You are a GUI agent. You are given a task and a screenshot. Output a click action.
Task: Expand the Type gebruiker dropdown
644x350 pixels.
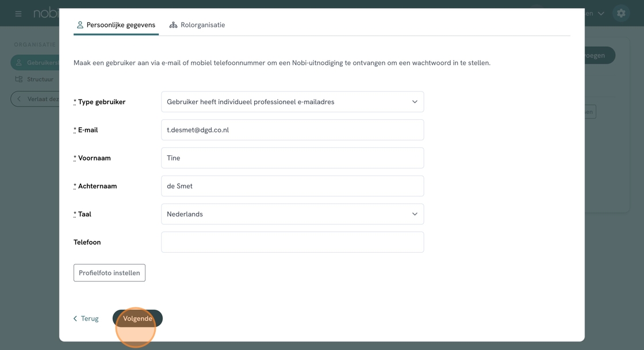click(292, 102)
